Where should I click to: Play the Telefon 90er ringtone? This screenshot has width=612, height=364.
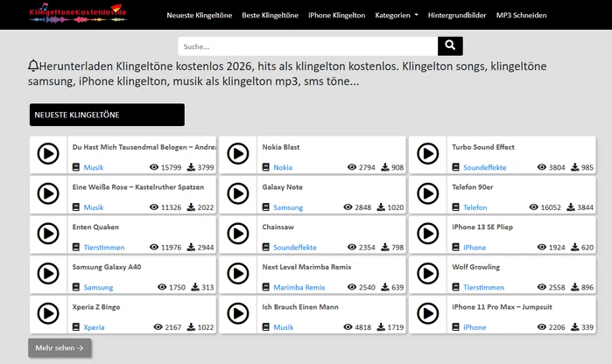(x=428, y=193)
